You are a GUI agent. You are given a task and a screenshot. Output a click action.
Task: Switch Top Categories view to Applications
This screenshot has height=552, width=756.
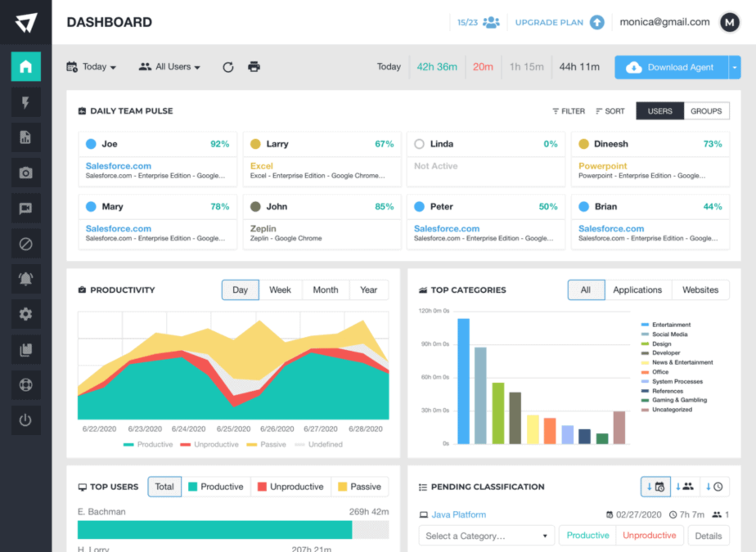coord(637,290)
